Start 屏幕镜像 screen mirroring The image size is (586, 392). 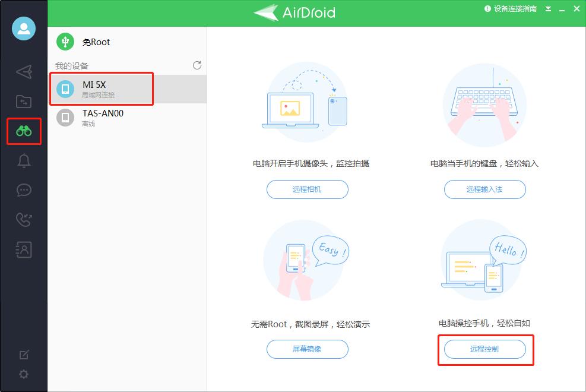(307, 349)
